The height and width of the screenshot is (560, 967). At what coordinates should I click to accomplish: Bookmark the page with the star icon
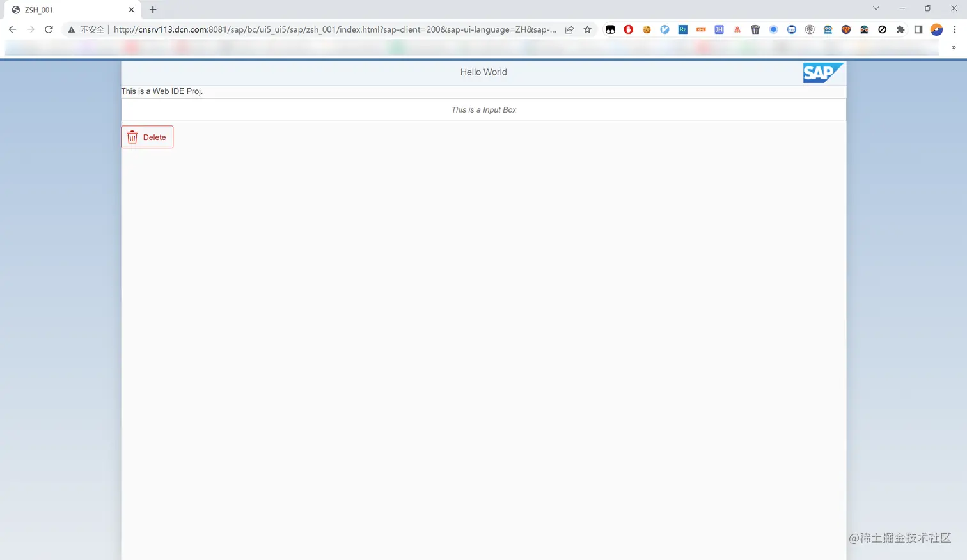coord(587,29)
